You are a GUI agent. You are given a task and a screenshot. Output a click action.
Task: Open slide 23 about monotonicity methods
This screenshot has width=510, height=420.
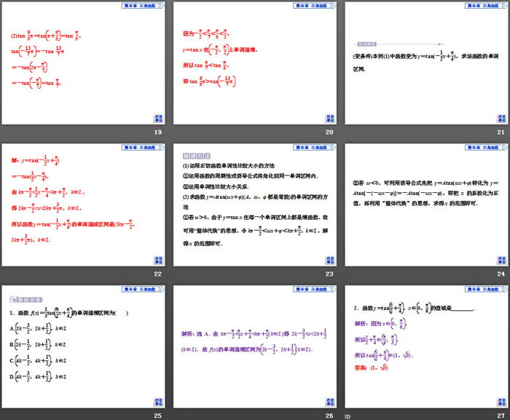pyautogui.click(x=254, y=205)
